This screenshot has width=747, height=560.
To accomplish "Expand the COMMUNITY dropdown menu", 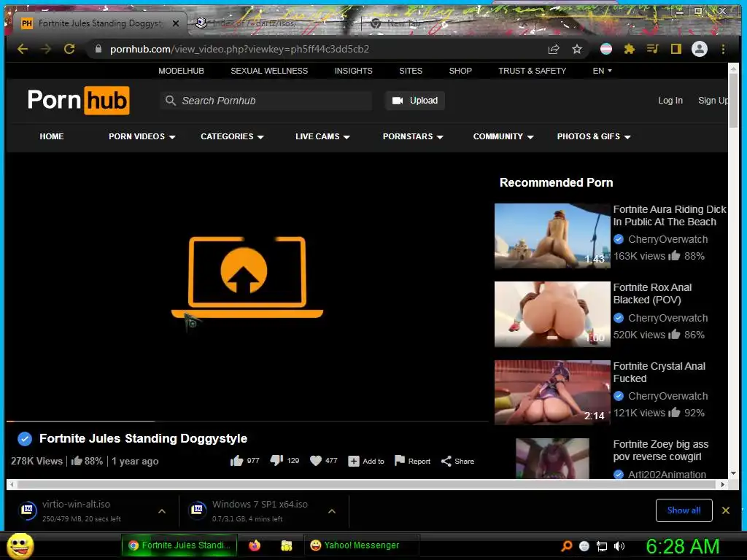I will pos(503,136).
